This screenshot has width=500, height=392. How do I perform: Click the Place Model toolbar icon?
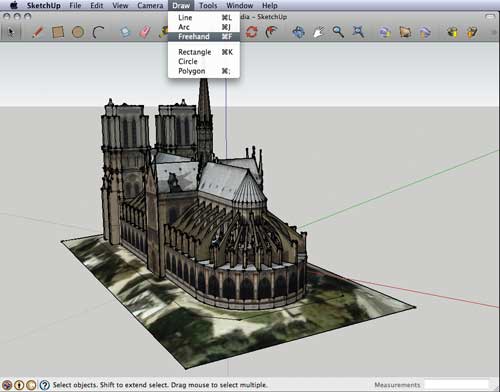coord(425,32)
